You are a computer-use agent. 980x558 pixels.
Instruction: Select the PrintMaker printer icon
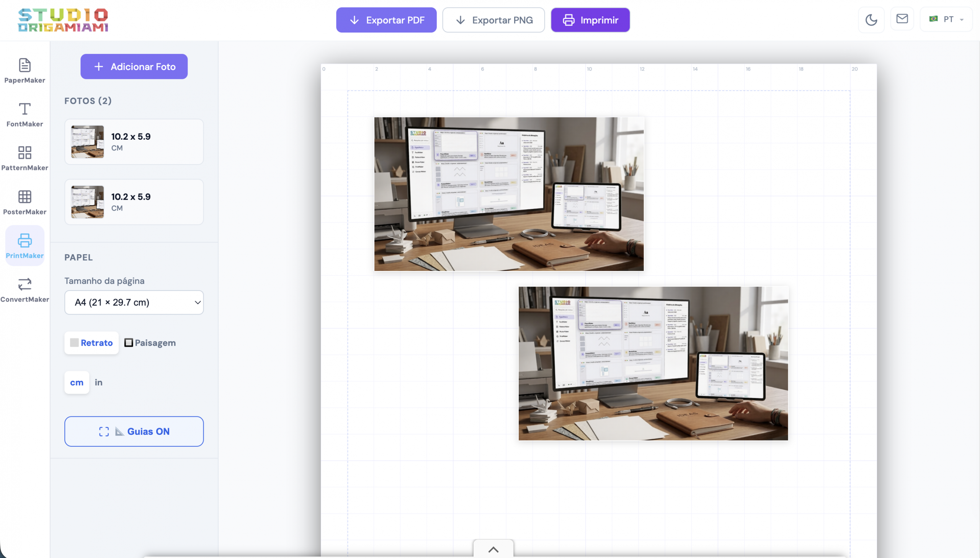click(x=24, y=241)
